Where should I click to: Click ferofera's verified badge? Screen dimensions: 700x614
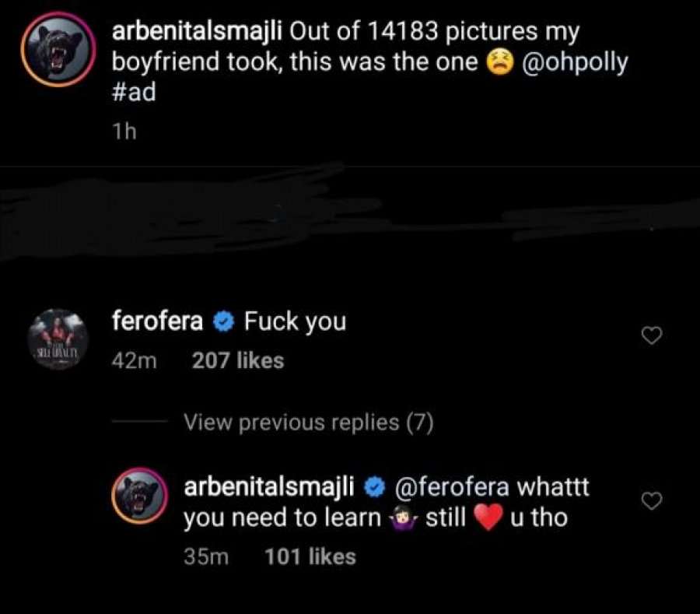[x=223, y=321]
